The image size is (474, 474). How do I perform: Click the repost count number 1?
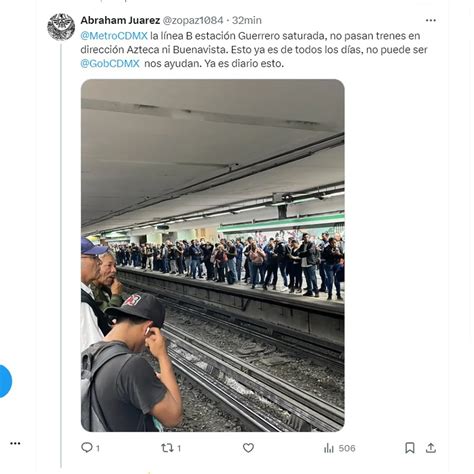tap(179, 448)
